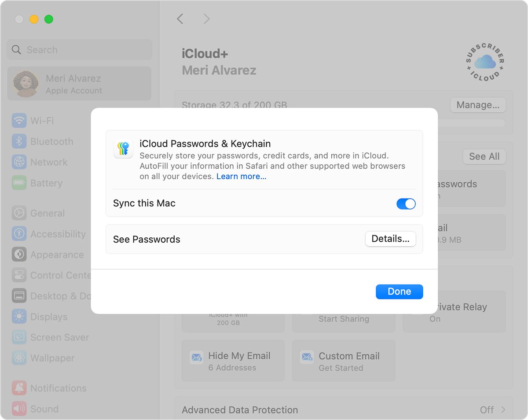Viewport: 528px width, 420px height.
Task: Click the back navigation chevron
Action: (180, 18)
